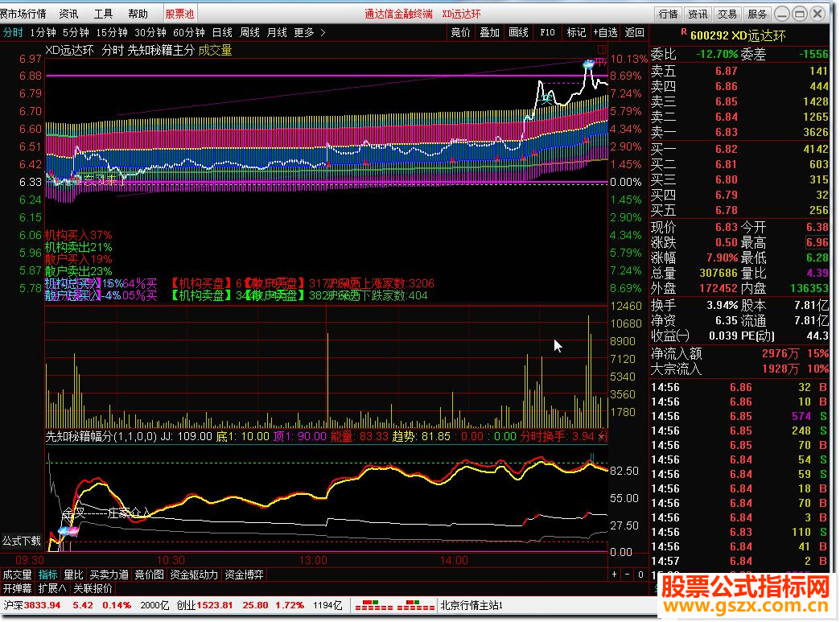Select the 资金驱动力 bottom tab
This screenshot has width=840, height=622.
pos(194,575)
